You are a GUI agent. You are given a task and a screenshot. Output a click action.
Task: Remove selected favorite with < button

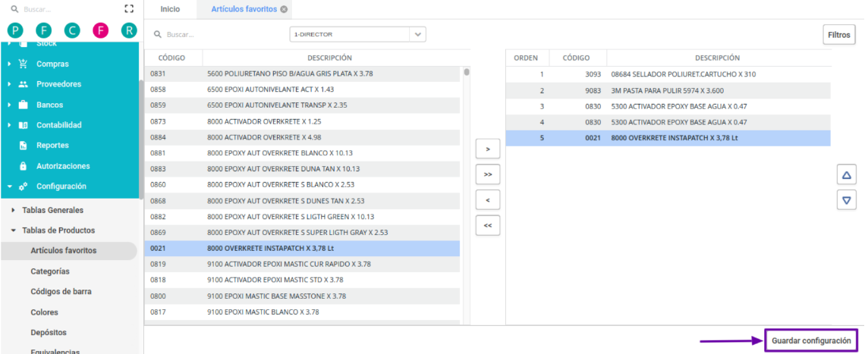pos(488,200)
